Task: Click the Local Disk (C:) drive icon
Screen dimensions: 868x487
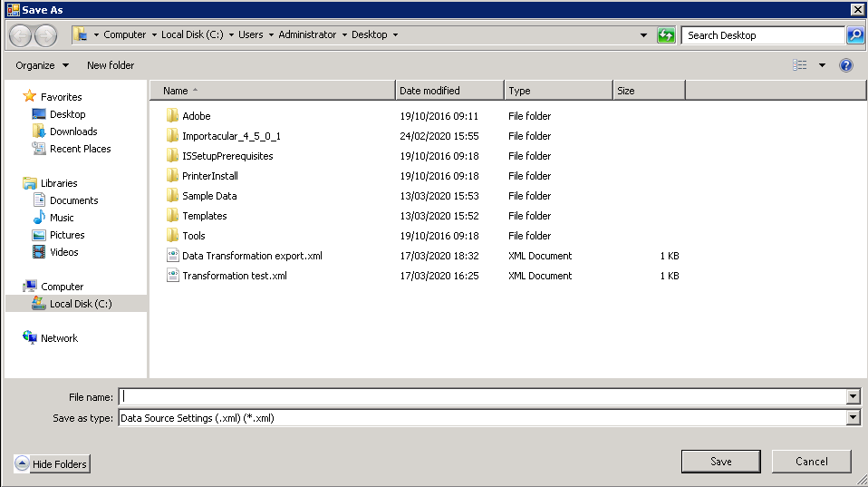Action: 39,304
